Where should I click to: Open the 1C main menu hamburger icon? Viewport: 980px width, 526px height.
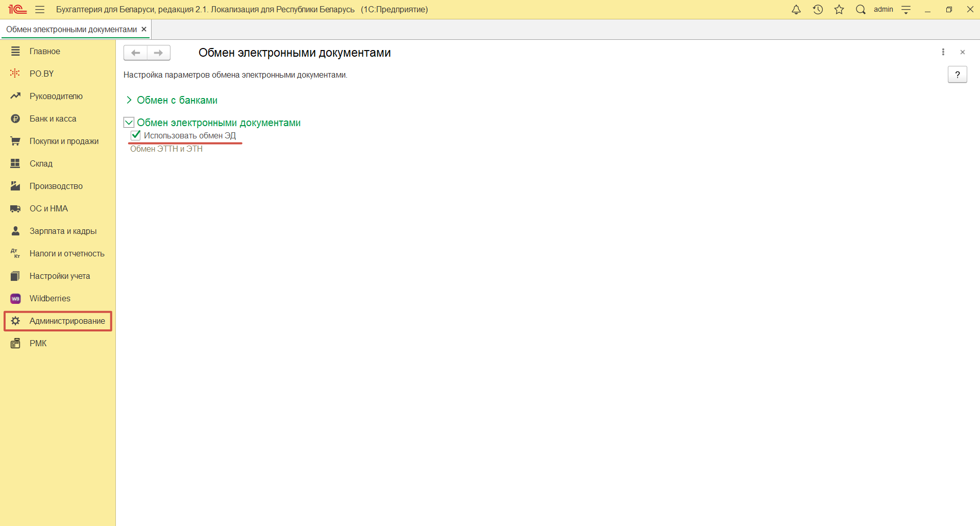click(40, 9)
